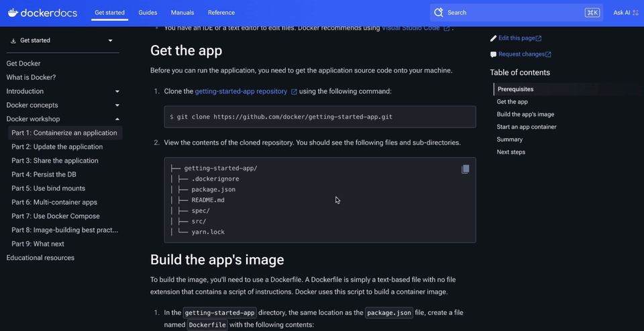Jump to Start an app container

click(x=527, y=127)
